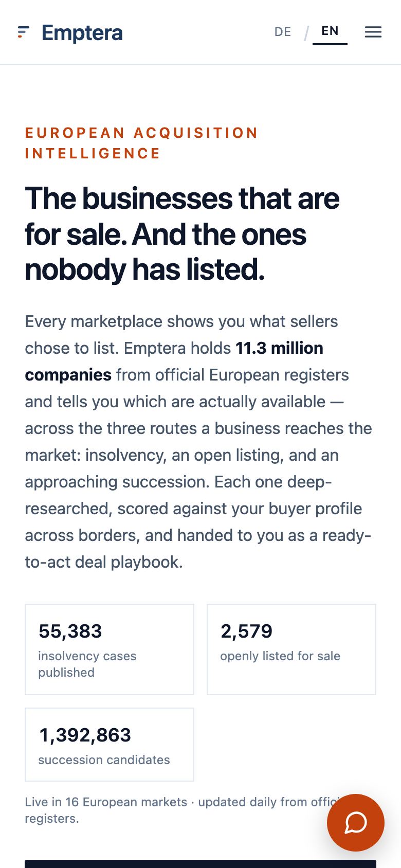The image size is (401, 868).
Task: Click the European Acquisition Intelligence label
Action: 141,143
